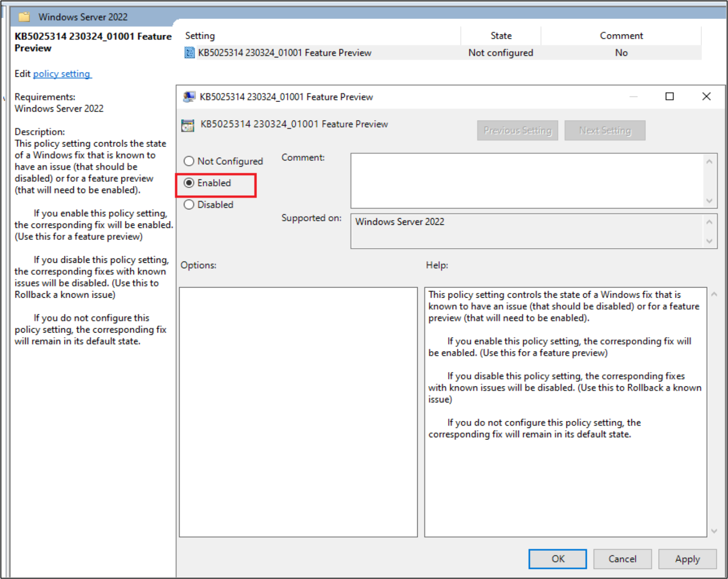Select the KB5025314 Feature Preview list row
The width and height of the screenshot is (728, 579).
click(x=442, y=53)
